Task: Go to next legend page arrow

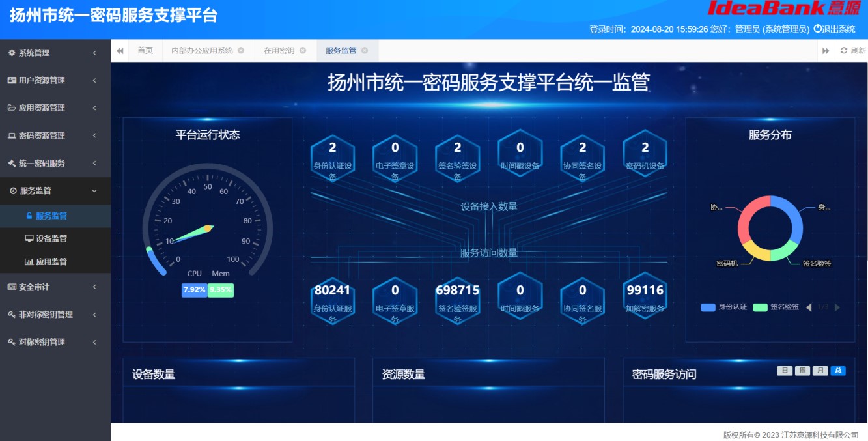Action: tap(837, 307)
